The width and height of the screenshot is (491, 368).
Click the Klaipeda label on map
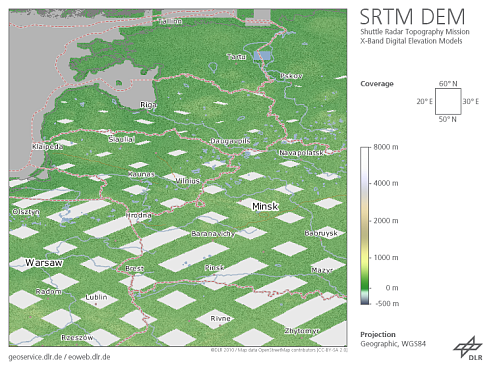click(48, 146)
